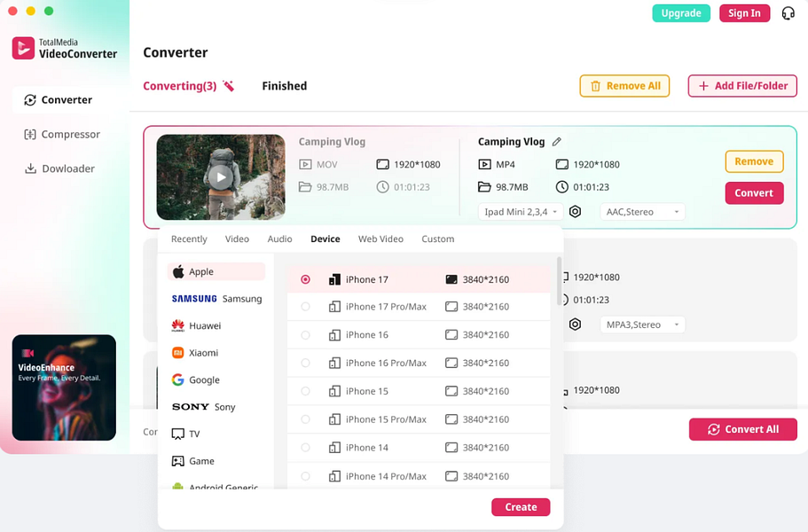Open the headset support icon

(x=788, y=13)
